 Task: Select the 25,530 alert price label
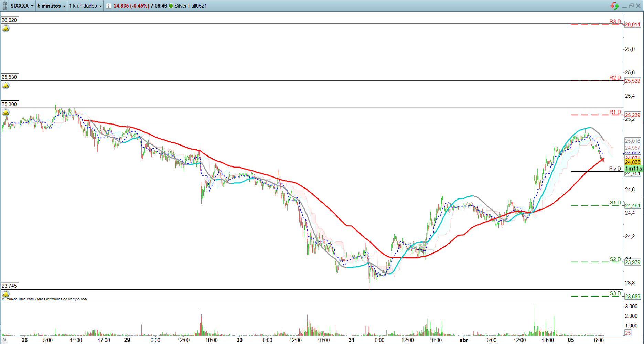tap(9, 77)
